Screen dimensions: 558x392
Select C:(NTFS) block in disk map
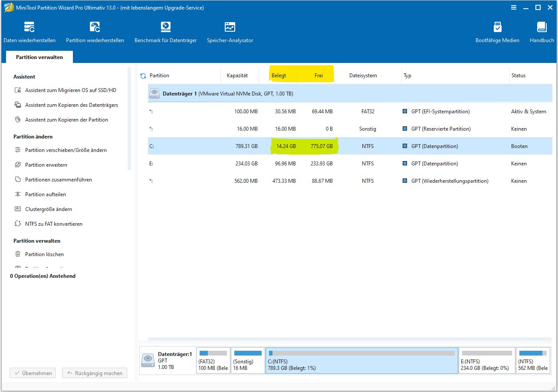pos(361,361)
